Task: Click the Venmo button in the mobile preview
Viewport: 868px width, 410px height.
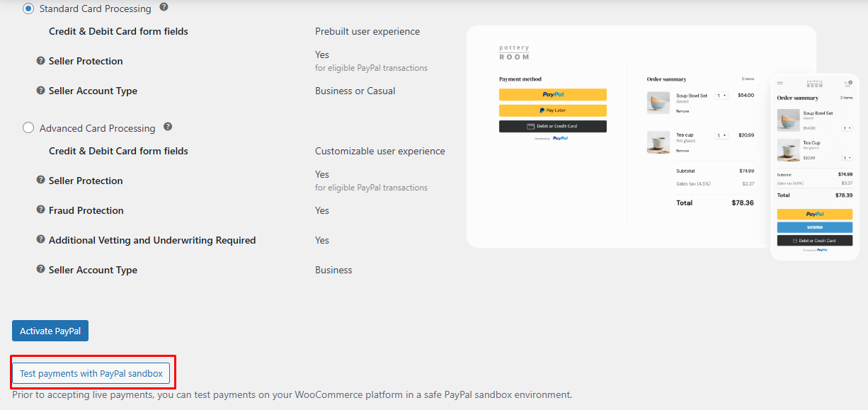Action: pyautogui.click(x=816, y=227)
